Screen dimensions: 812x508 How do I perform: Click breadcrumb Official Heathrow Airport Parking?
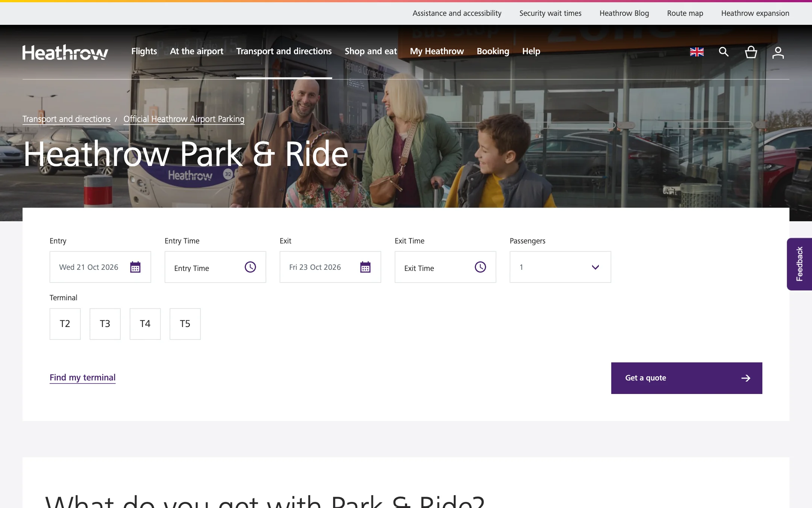[184, 119]
